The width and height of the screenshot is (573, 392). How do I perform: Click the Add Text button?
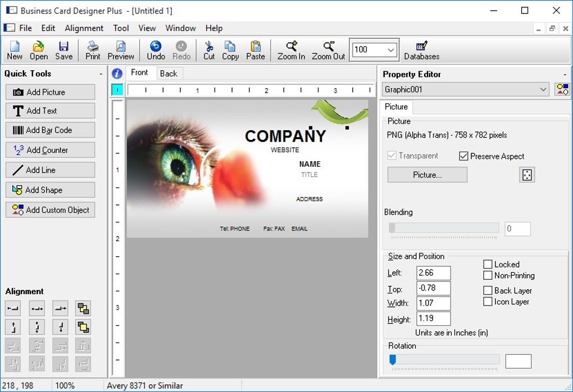(50, 111)
